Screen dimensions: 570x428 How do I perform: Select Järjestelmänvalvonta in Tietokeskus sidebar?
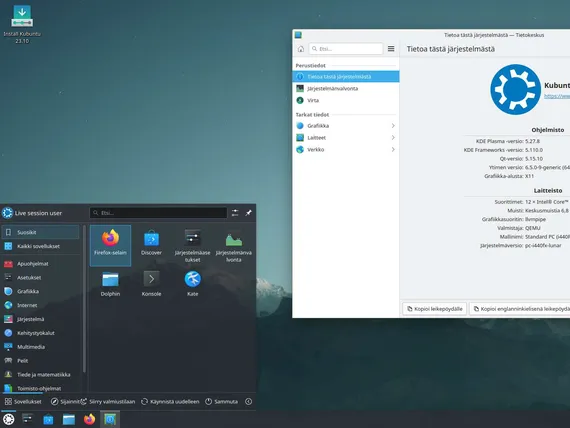click(346, 88)
